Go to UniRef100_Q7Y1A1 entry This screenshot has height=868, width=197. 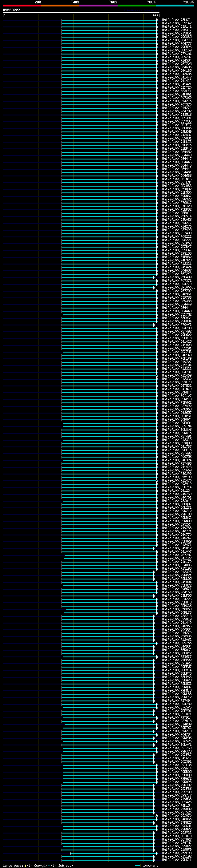[177, 54]
